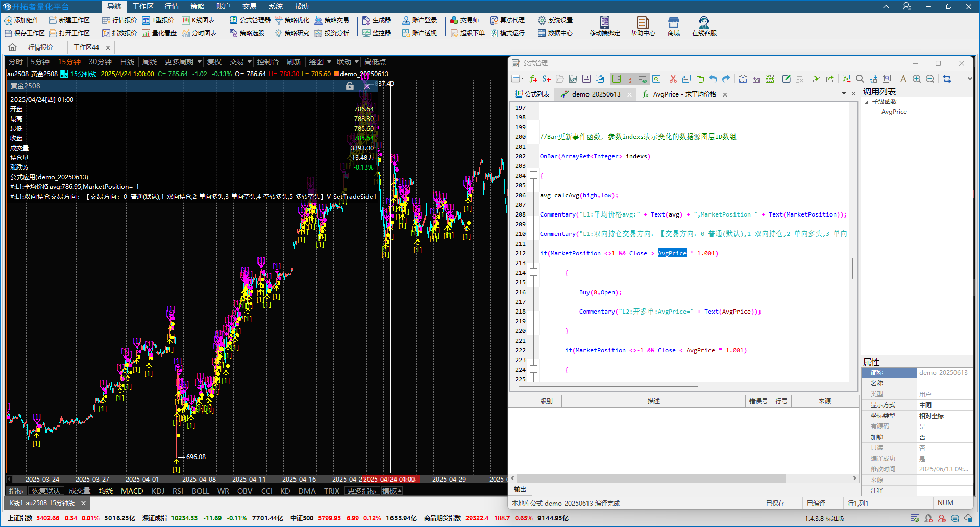Open the 绘图 drawing dropdown
This screenshot has height=527, width=980.
point(320,62)
